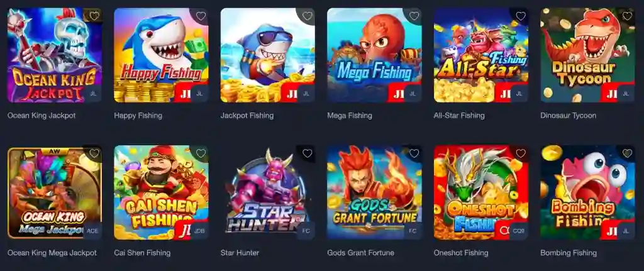Viewport: 644px width, 271px height.
Task: Toggle heart on Happy Fishing tile
Action: click(201, 16)
